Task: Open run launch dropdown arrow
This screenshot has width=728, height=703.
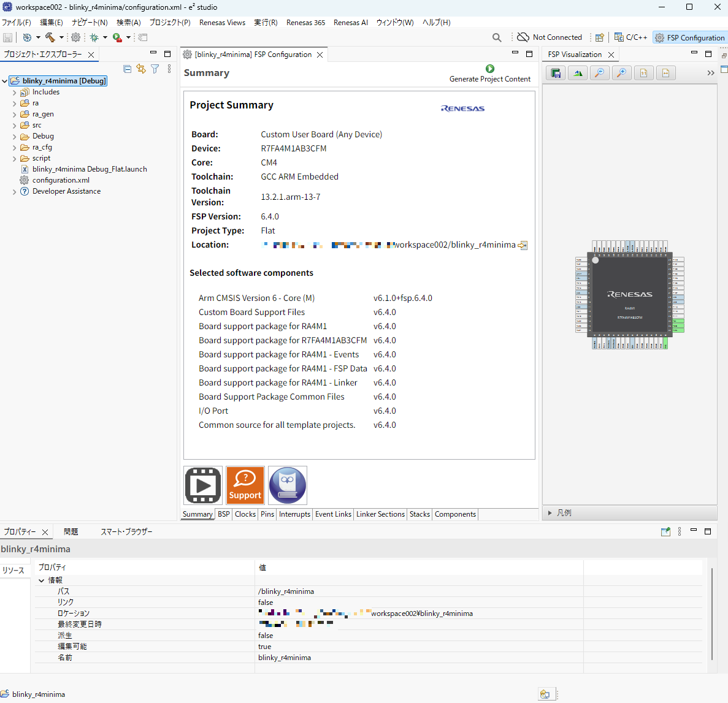Action: click(x=128, y=37)
